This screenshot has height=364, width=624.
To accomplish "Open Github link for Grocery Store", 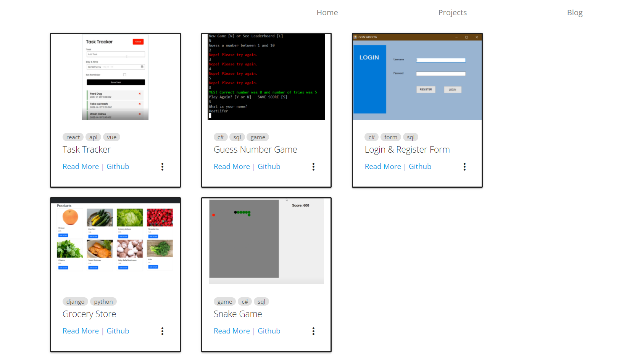I will 118,331.
